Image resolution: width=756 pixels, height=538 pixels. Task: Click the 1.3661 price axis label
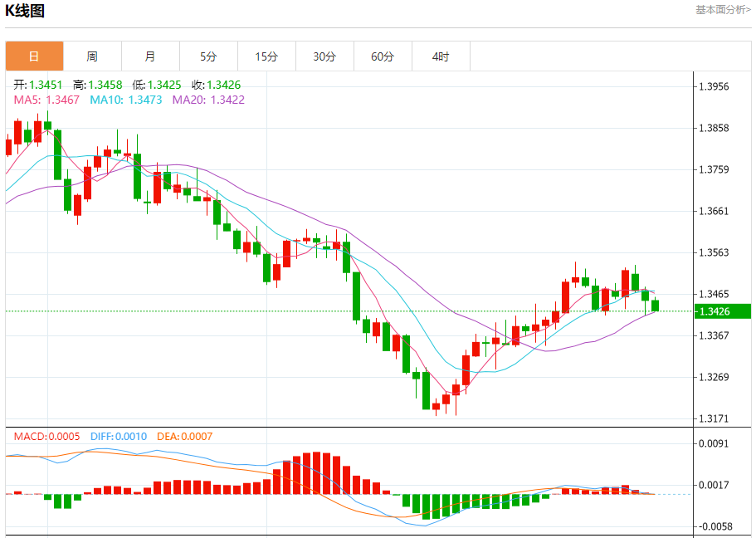coord(714,212)
